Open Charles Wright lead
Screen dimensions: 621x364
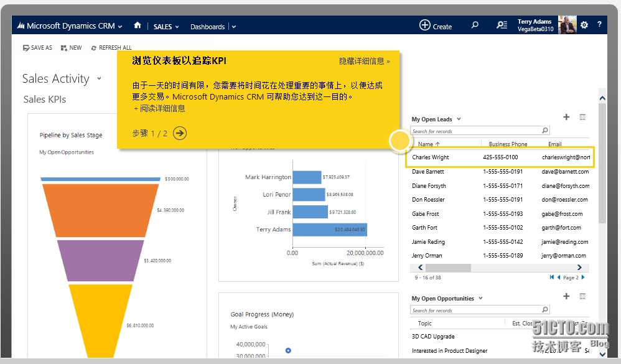click(430, 157)
